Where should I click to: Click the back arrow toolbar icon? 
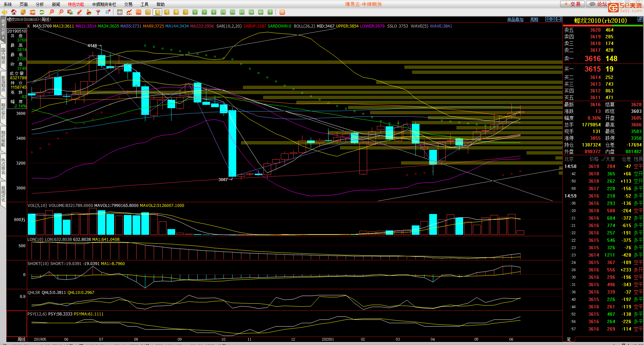pos(5,12)
